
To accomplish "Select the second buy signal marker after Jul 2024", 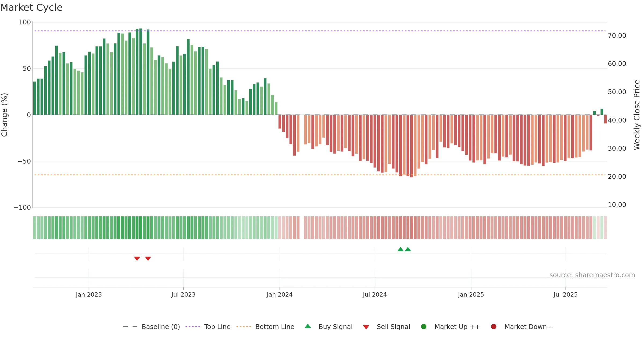I will coord(408,249).
